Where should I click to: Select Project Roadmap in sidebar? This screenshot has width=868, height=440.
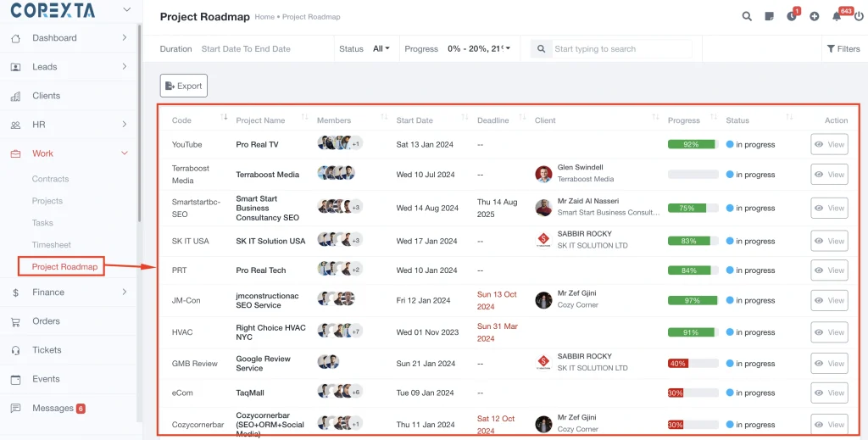[64, 267]
